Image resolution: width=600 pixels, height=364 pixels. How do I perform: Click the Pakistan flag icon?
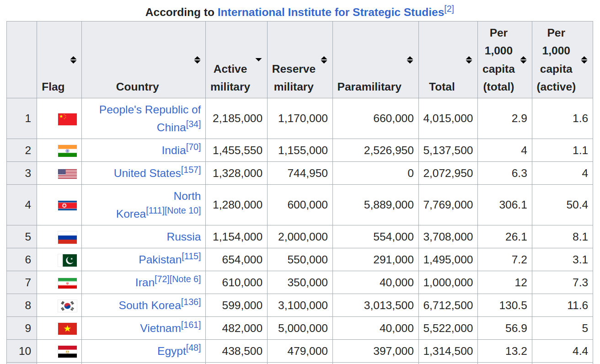point(67,260)
